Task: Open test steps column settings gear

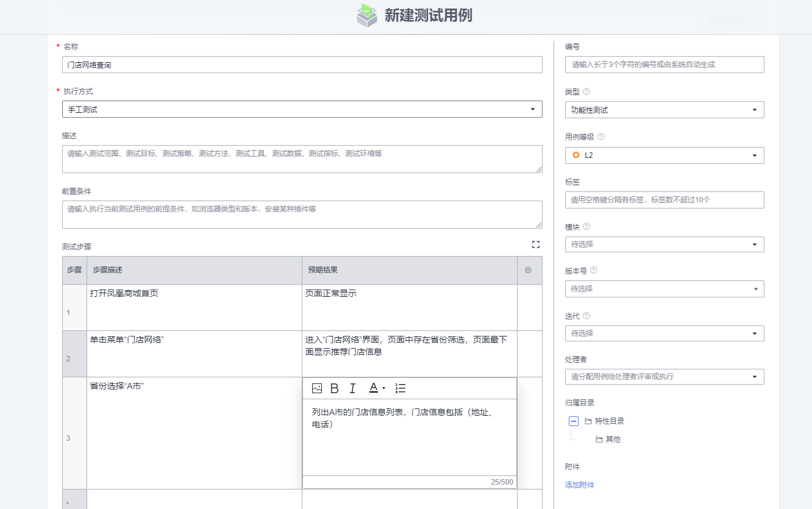Action: (x=529, y=270)
